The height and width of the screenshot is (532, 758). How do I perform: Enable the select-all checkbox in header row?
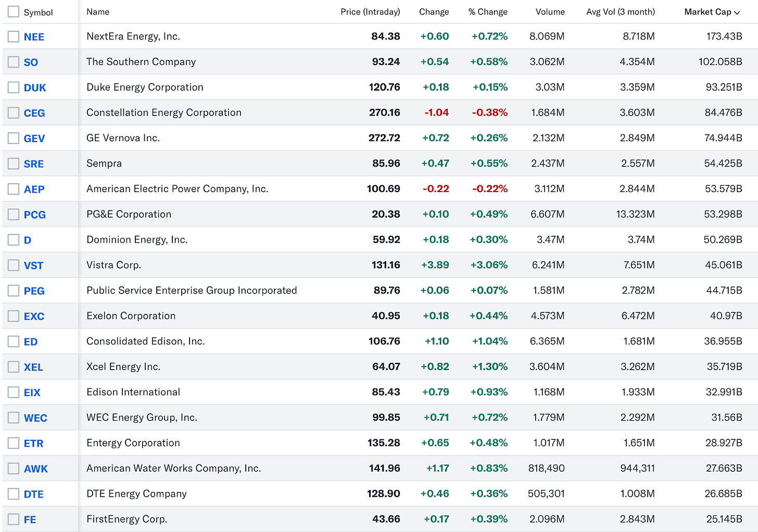pos(13,11)
